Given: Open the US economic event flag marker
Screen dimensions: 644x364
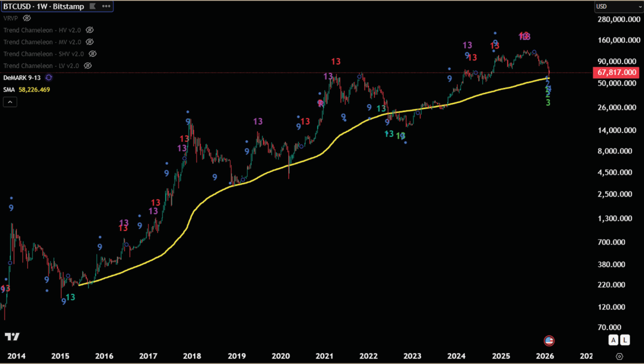Looking at the screenshot, I should (x=549, y=341).
